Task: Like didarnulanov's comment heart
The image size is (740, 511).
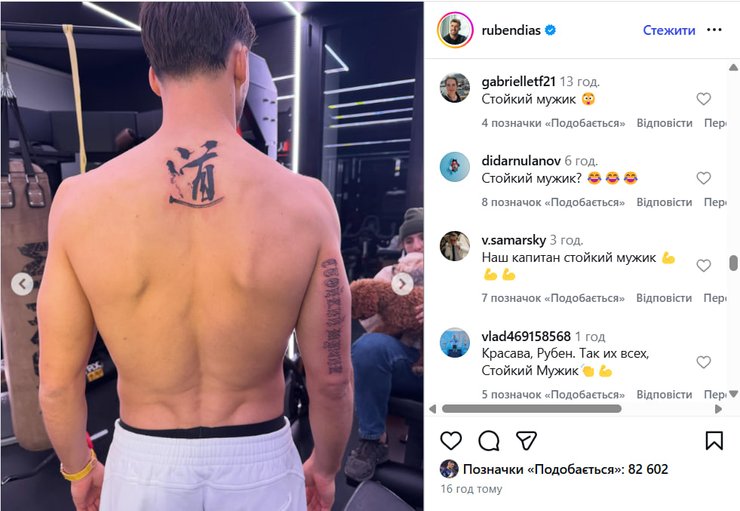Action: pos(704,178)
